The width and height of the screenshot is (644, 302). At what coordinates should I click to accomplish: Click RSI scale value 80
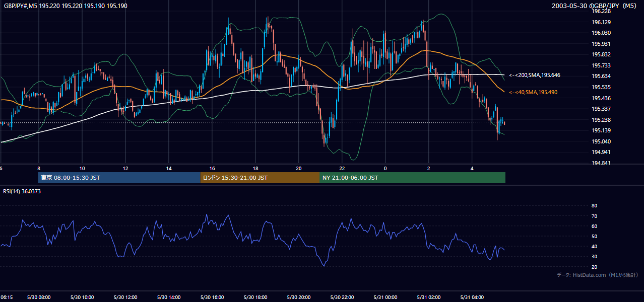tap(594, 206)
